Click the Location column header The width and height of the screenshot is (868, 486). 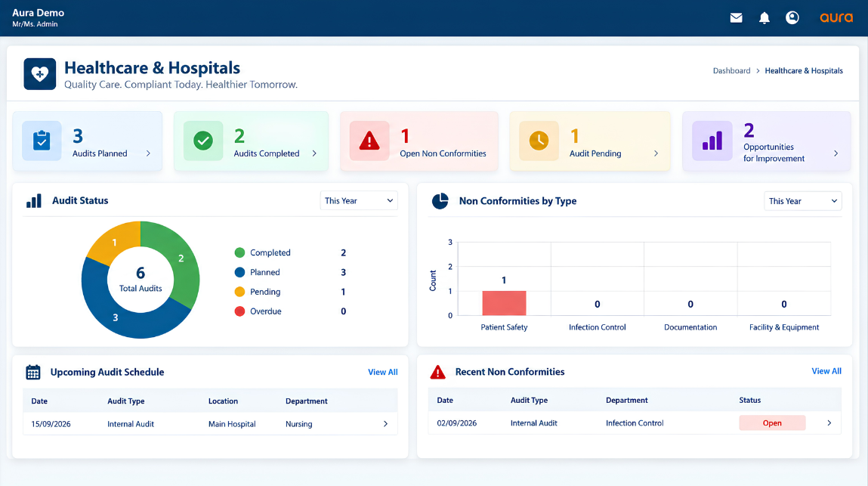coord(223,401)
